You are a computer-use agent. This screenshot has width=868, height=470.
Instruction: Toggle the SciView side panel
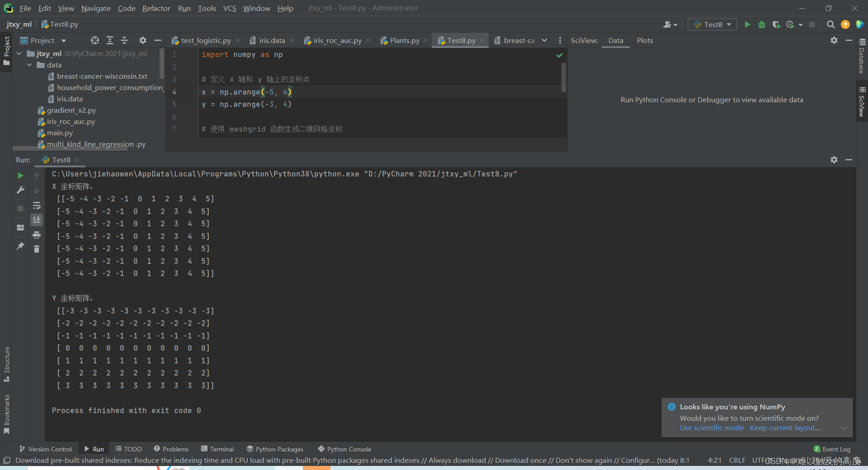862,102
